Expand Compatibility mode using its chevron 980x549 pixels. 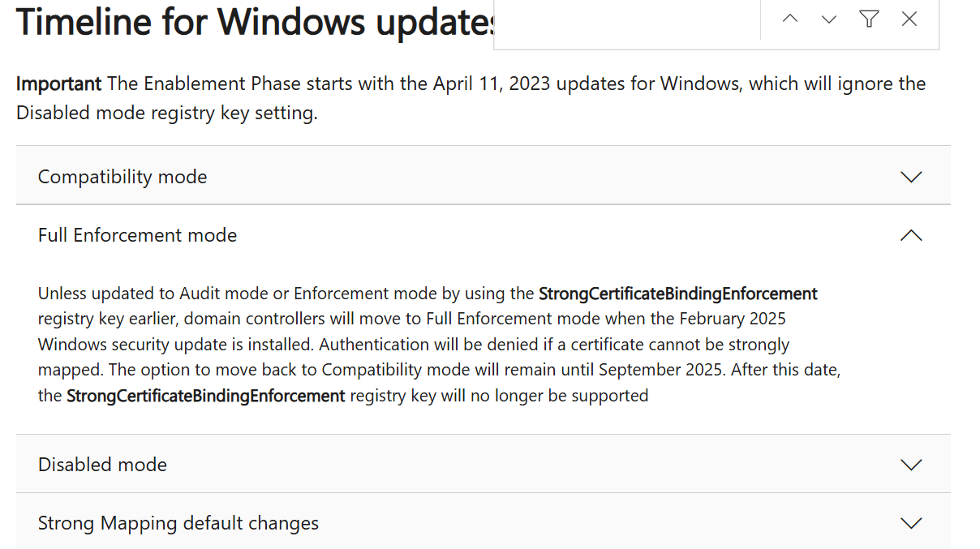(912, 177)
